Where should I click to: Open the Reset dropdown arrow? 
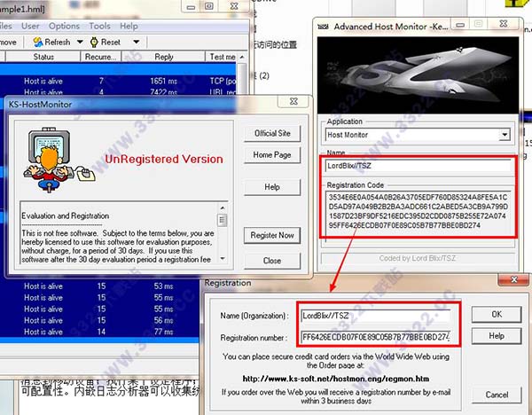click(x=136, y=42)
